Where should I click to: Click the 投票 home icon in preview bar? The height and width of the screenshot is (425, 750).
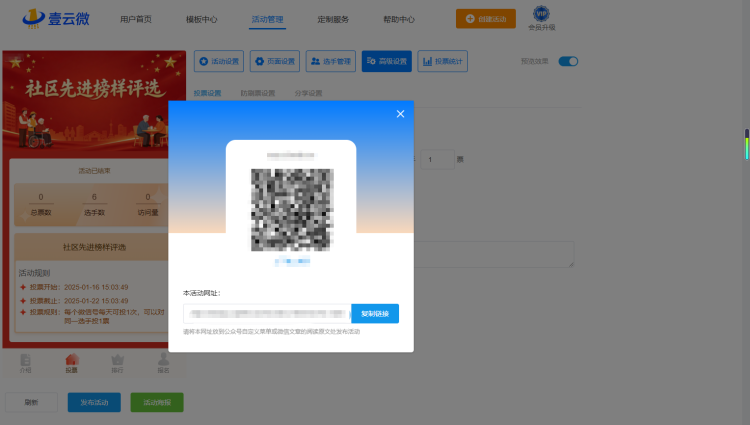(71, 363)
